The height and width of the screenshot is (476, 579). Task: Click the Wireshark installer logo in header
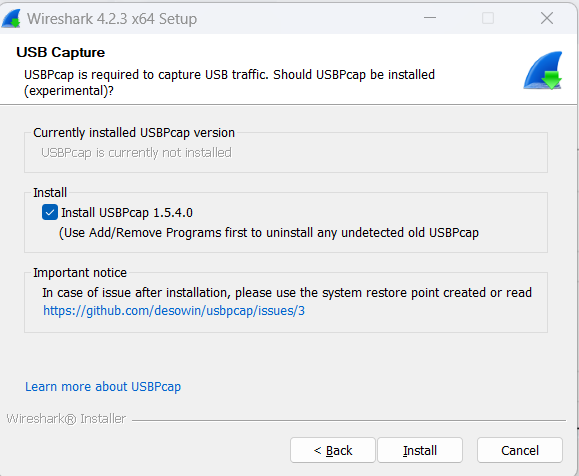[x=542, y=71]
